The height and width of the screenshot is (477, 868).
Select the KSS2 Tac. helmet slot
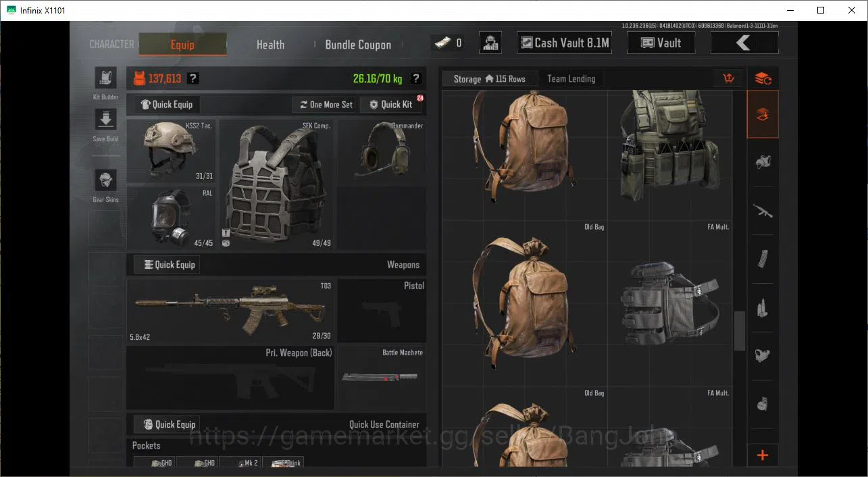[x=171, y=151]
